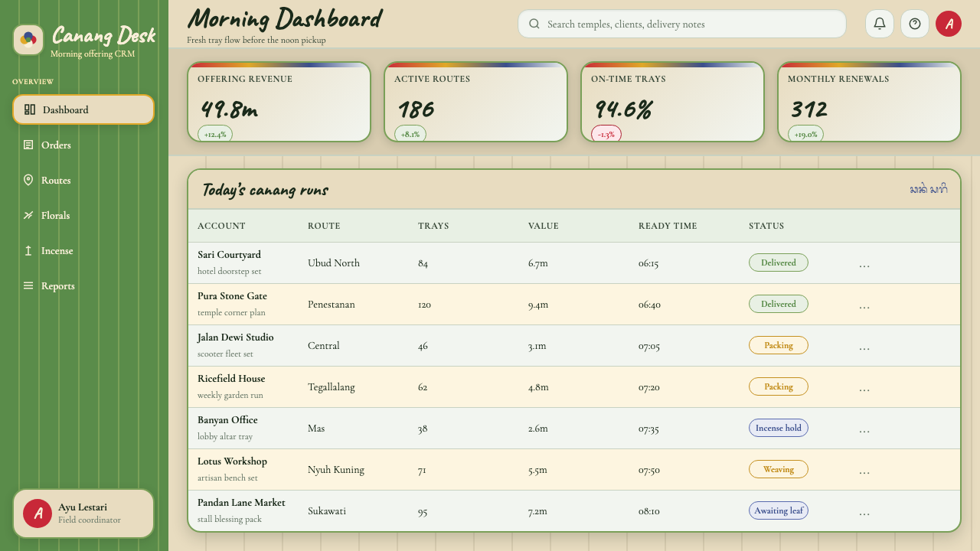Sort by Ready Time column header
This screenshot has height=551, width=980.
[x=668, y=226]
